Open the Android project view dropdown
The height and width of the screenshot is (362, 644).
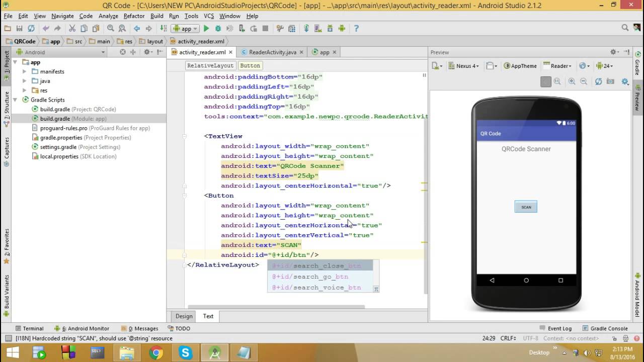coord(60,52)
